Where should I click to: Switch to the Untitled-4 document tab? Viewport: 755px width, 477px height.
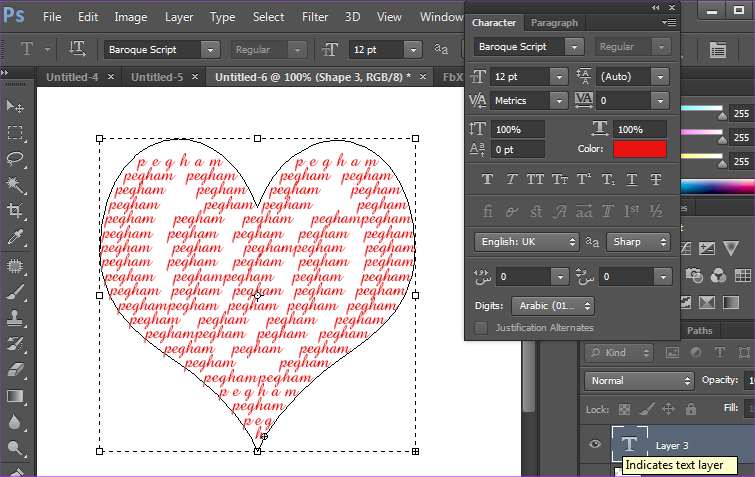click(73, 77)
